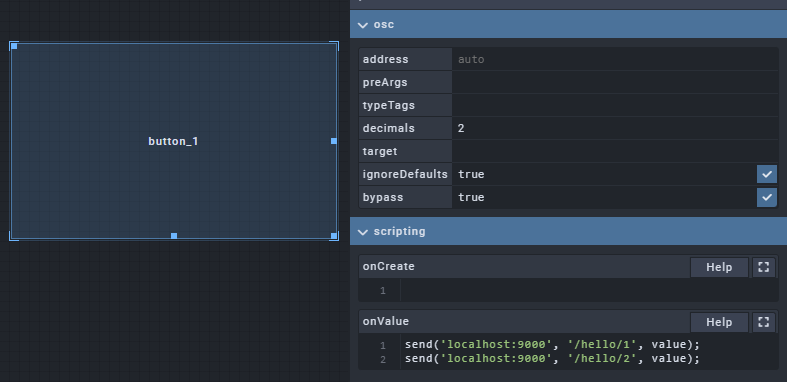
Task: Click the target input field
Action: click(x=615, y=151)
